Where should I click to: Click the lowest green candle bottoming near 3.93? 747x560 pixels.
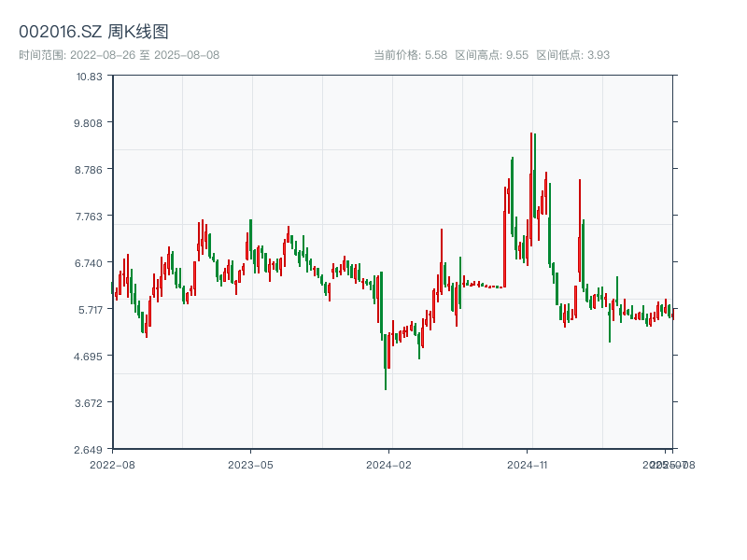pyautogui.click(x=386, y=362)
